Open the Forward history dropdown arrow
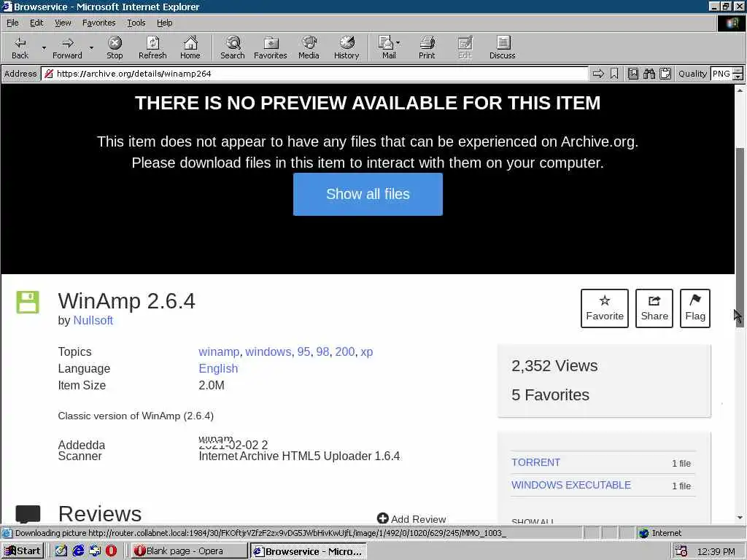Viewport: 747px width, 560px height. point(91,47)
